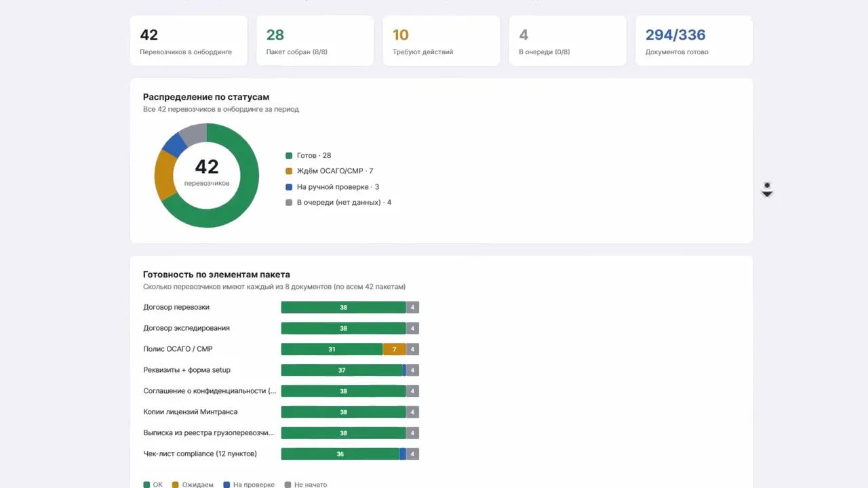Click the blue На ручной проверке legend marker
This screenshot has height=488, width=868.
click(x=289, y=187)
